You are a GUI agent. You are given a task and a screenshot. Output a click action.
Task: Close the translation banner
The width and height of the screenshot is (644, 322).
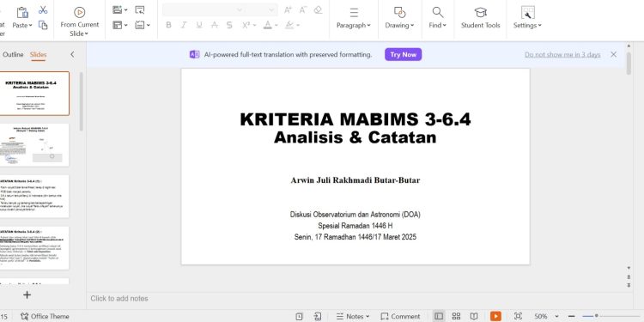coord(614,55)
